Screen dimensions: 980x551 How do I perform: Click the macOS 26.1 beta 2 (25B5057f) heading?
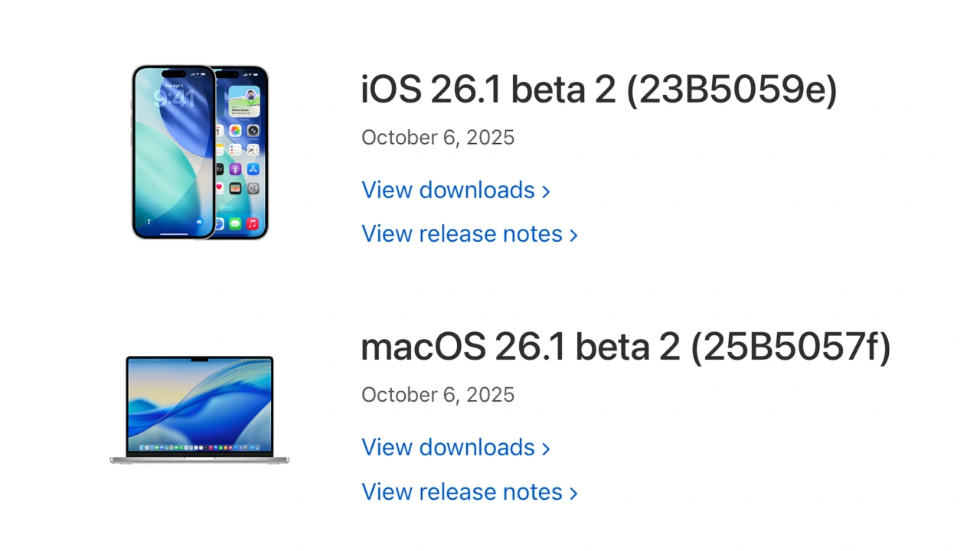coord(626,348)
